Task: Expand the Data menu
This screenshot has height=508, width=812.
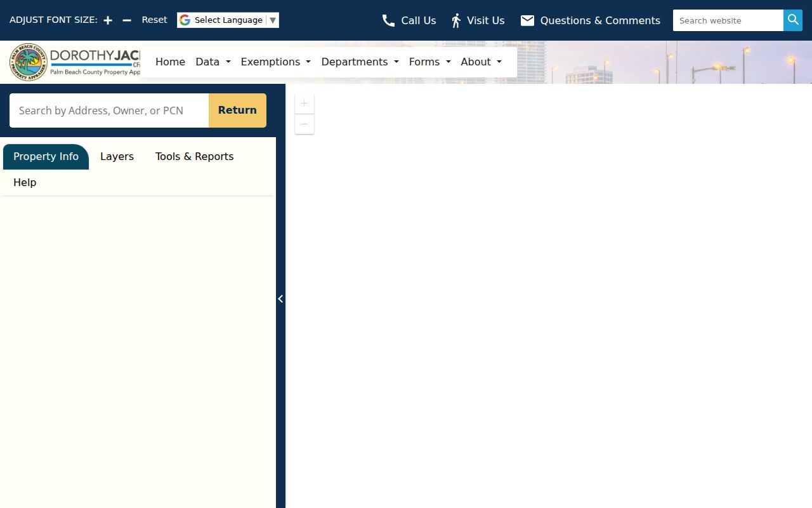Action: click(213, 62)
